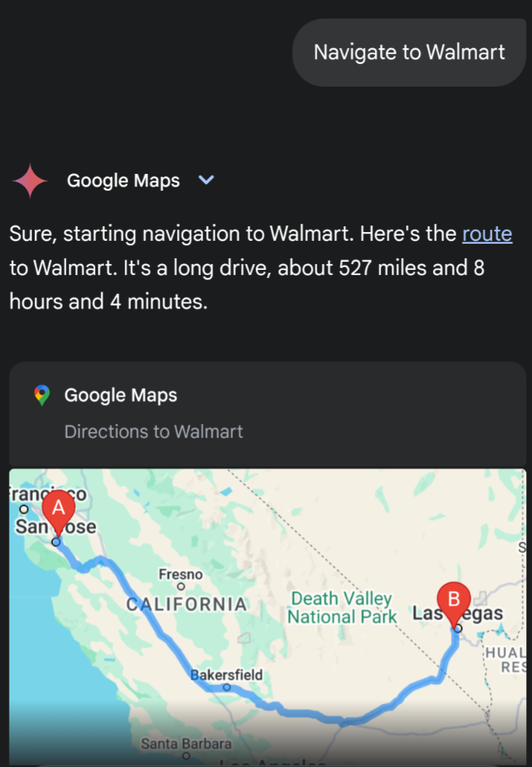Click the Google Maps extension label
Viewport: 532px width, 767px height.
(x=123, y=180)
